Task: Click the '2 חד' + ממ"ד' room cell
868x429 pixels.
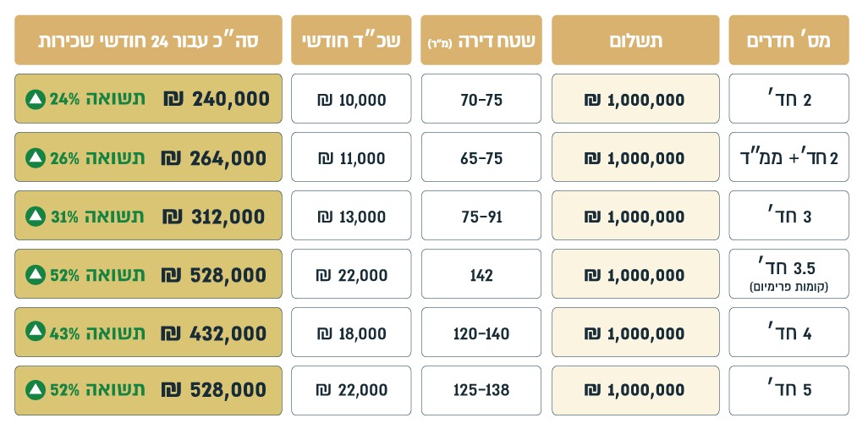Action: 788,157
